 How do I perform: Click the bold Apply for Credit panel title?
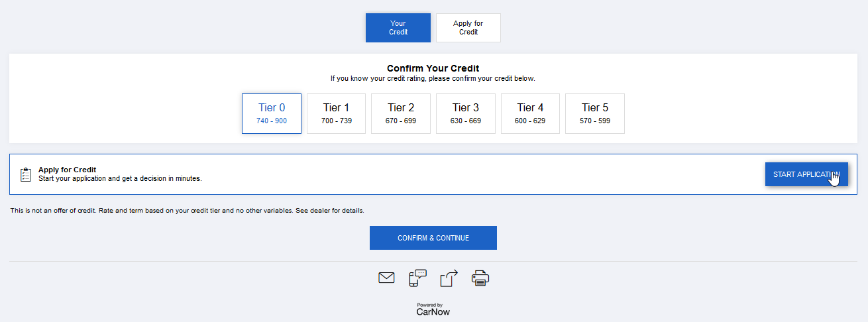68,170
